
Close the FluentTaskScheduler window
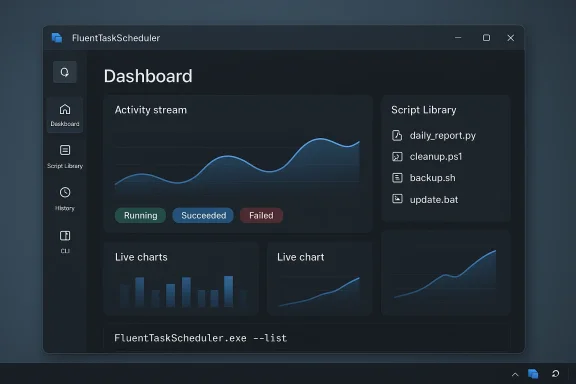coord(511,37)
